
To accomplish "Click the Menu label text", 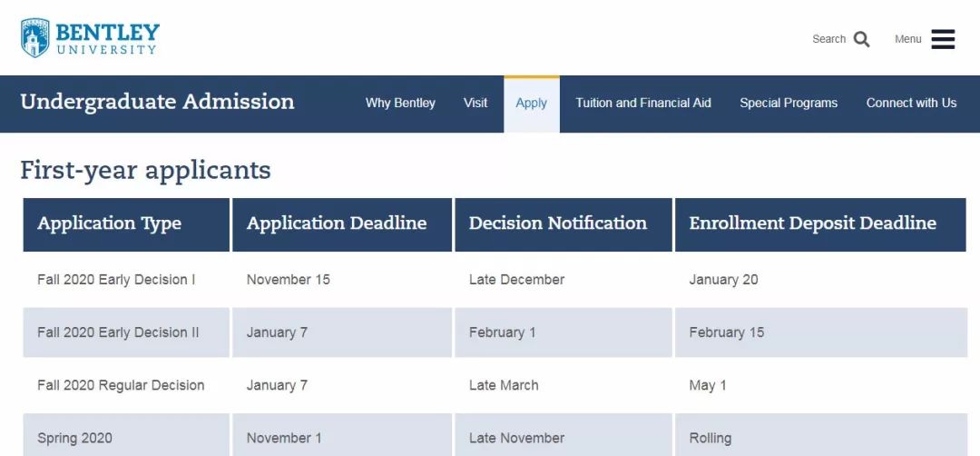I will click(907, 39).
